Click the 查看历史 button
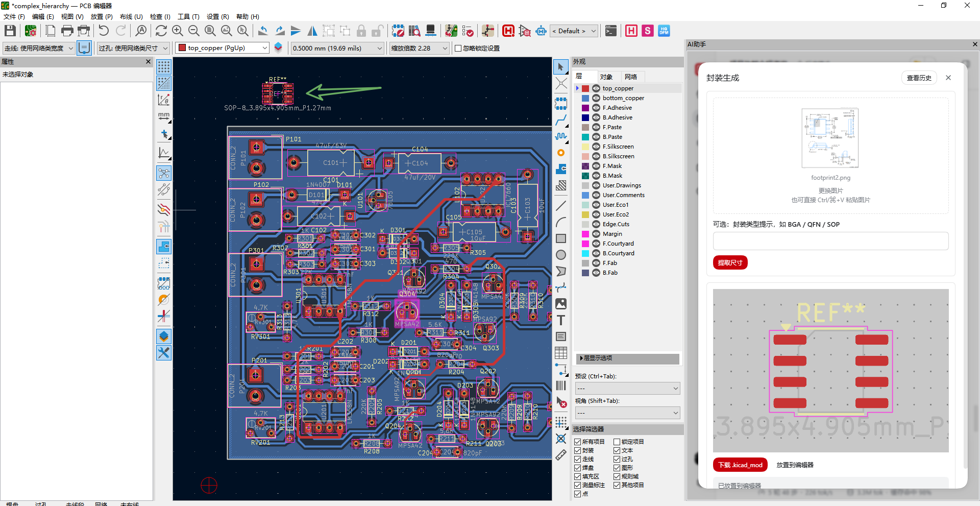The width and height of the screenshot is (980, 506). [x=919, y=78]
